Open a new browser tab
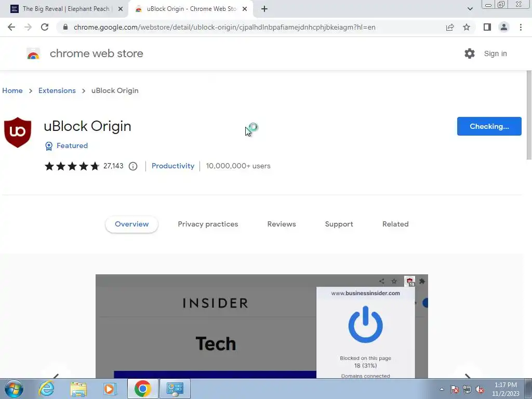The image size is (532, 399). click(x=264, y=9)
